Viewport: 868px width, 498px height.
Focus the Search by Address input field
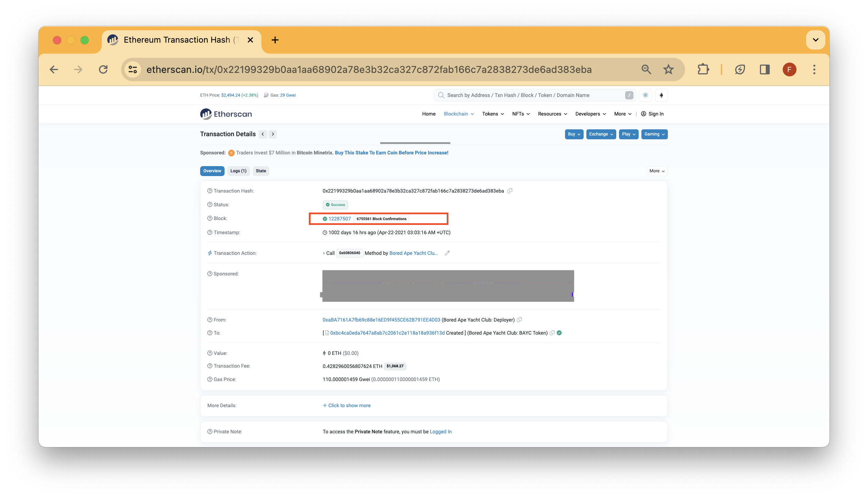coord(534,95)
